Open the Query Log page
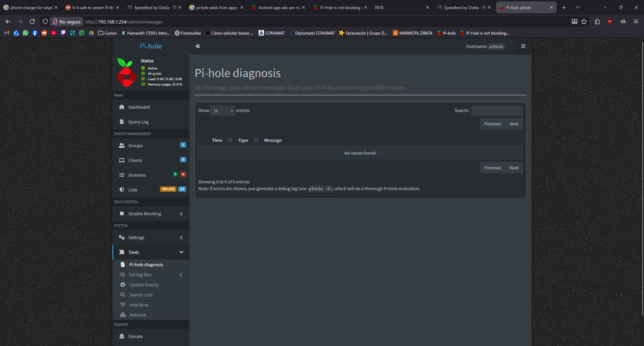Viewport: 644px width, 346px height. pos(138,122)
